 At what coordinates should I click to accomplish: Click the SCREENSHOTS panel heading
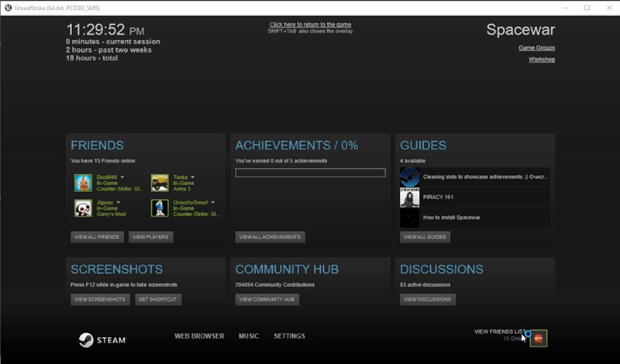(117, 269)
